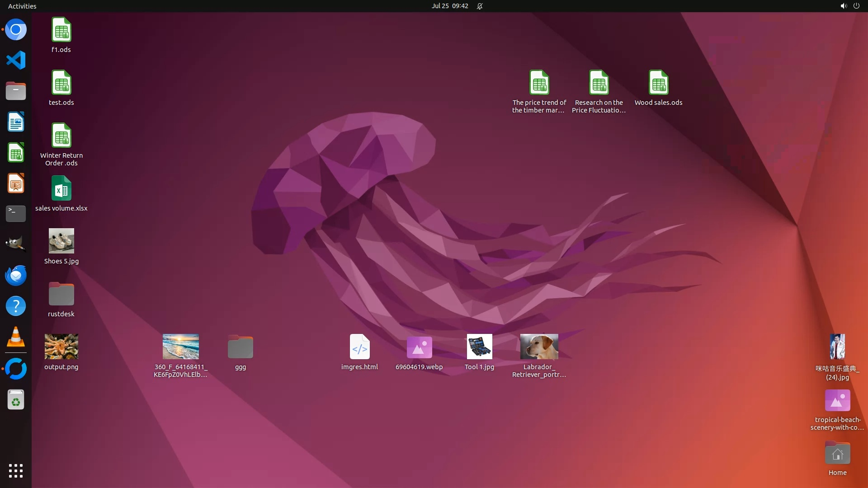
Task: Select the Home folder on the desktop
Action: [x=837, y=453]
